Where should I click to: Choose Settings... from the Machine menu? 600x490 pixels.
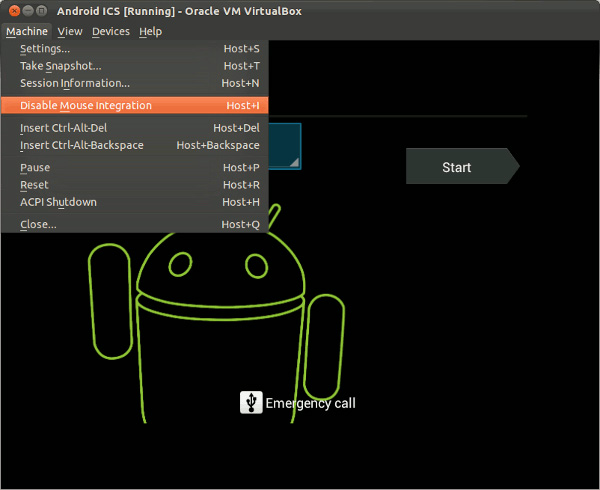pos(135,49)
